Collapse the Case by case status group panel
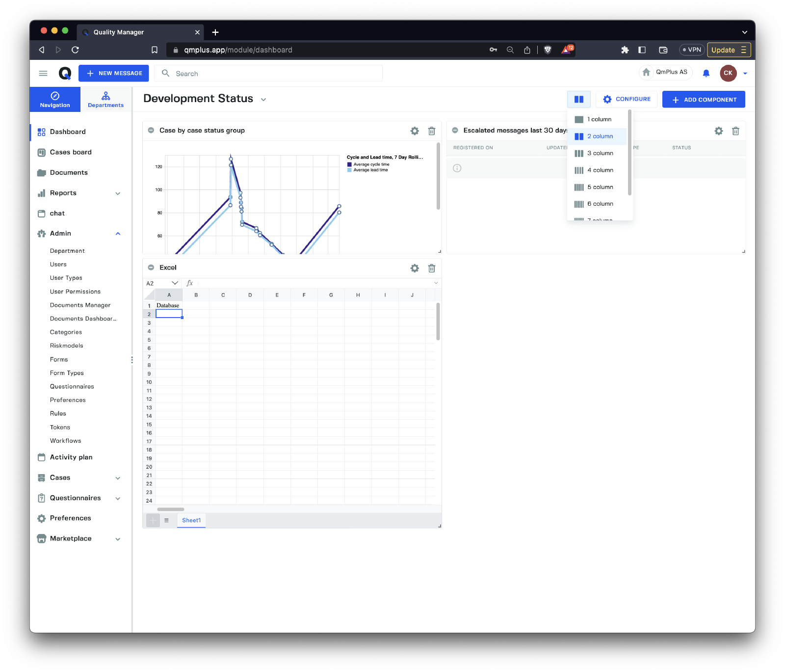The height and width of the screenshot is (672, 785). click(151, 131)
